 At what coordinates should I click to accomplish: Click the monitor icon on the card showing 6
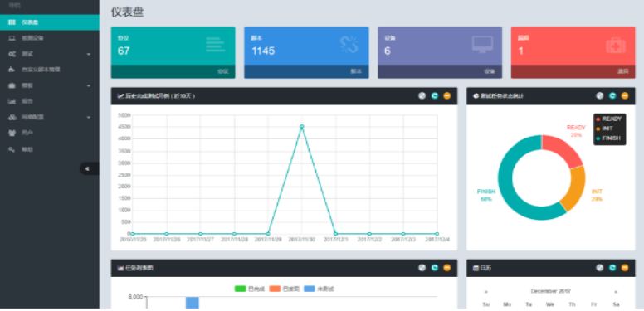[482, 44]
